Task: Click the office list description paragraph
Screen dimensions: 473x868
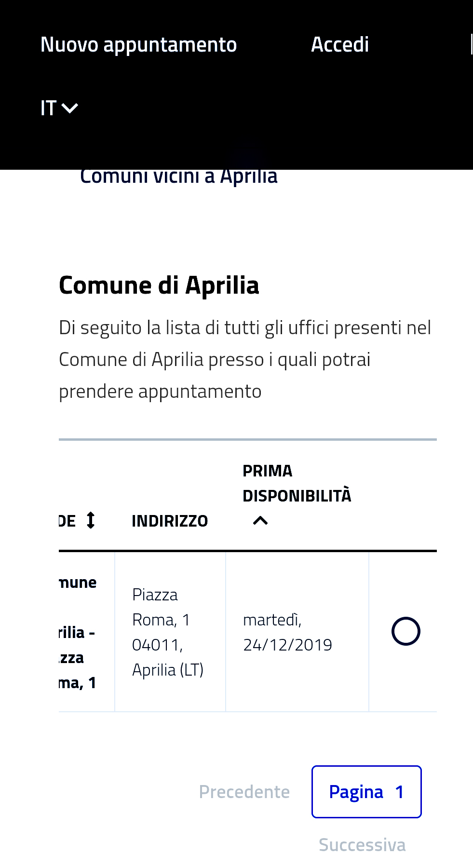Action: (244, 359)
